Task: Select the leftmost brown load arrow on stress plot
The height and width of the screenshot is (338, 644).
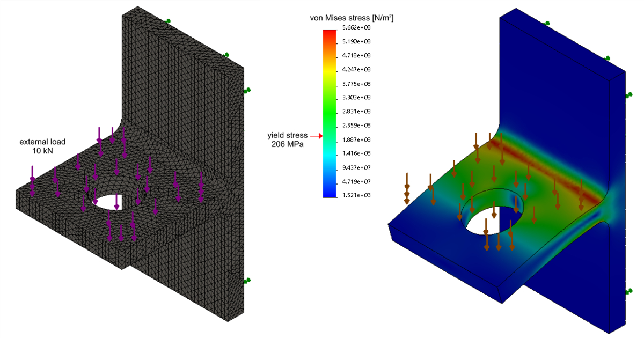Action: 407,189
